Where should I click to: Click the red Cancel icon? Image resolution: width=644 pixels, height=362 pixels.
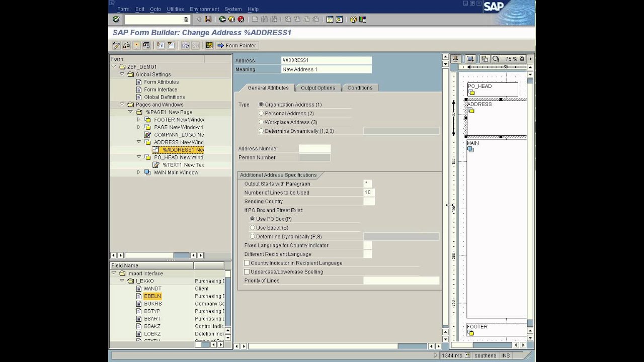click(241, 19)
